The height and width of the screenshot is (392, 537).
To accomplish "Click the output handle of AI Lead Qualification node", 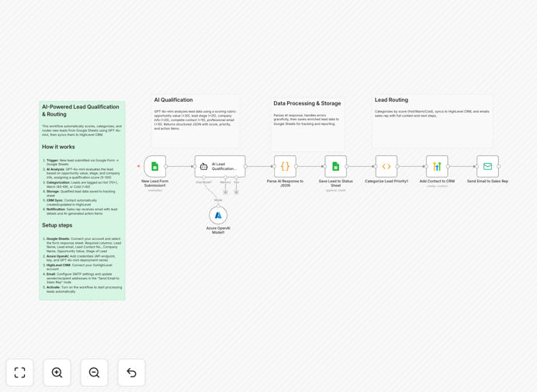I will (x=245, y=167).
